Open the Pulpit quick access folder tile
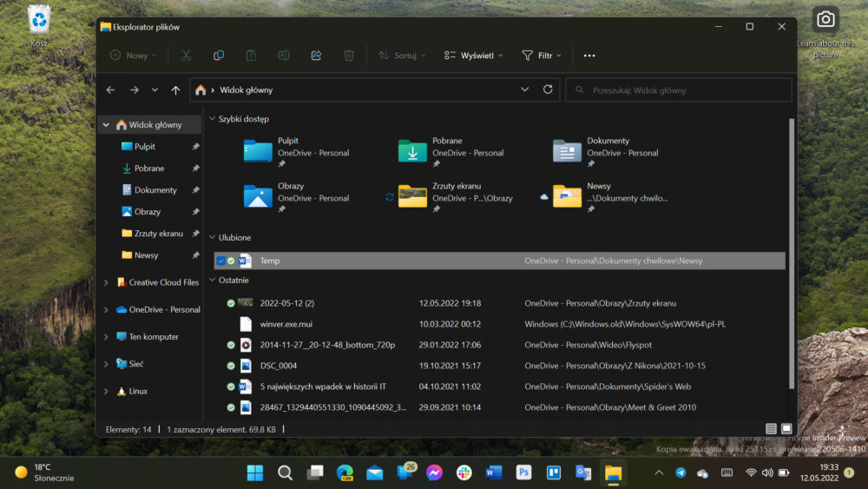 (x=297, y=152)
